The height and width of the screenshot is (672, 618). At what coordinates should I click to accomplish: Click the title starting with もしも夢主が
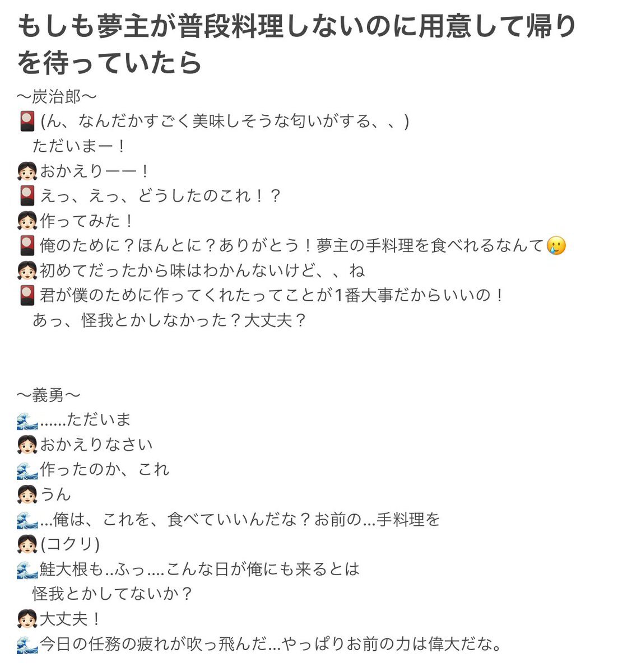tap(297, 44)
